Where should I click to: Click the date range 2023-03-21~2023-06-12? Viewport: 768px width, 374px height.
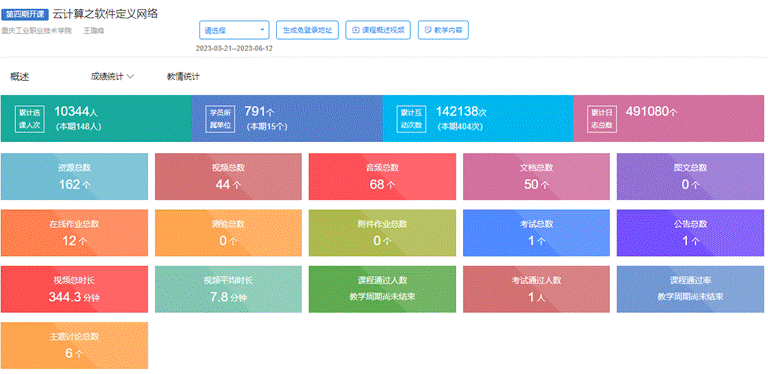[234, 48]
